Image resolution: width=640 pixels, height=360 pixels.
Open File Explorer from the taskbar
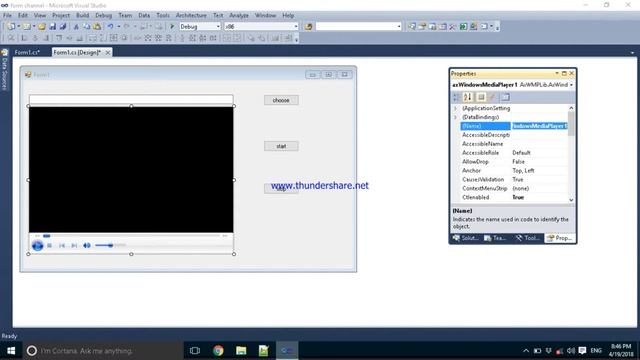tap(241, 351)
